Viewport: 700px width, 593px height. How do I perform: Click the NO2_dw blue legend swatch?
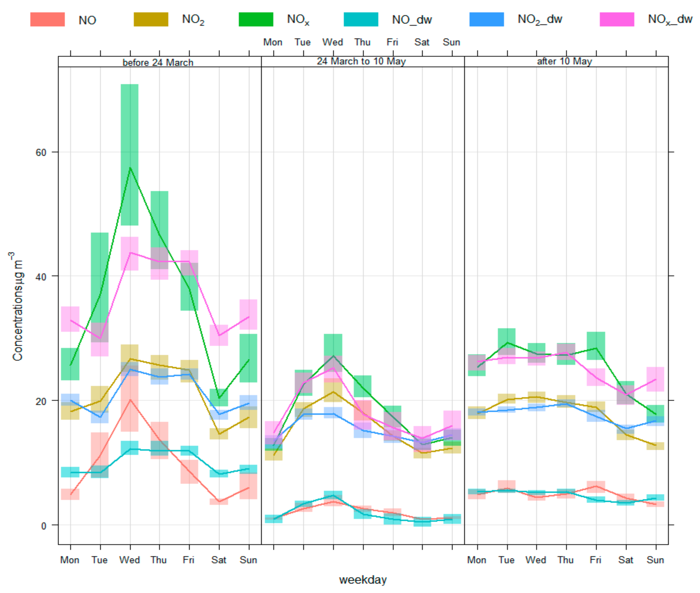[x=486, y=19]
